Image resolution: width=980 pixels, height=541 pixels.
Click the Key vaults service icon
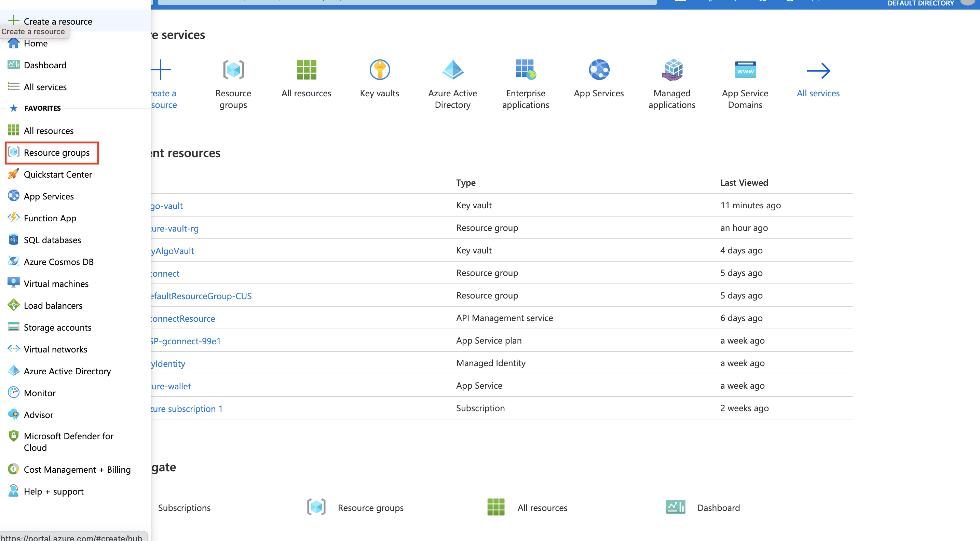379,70
